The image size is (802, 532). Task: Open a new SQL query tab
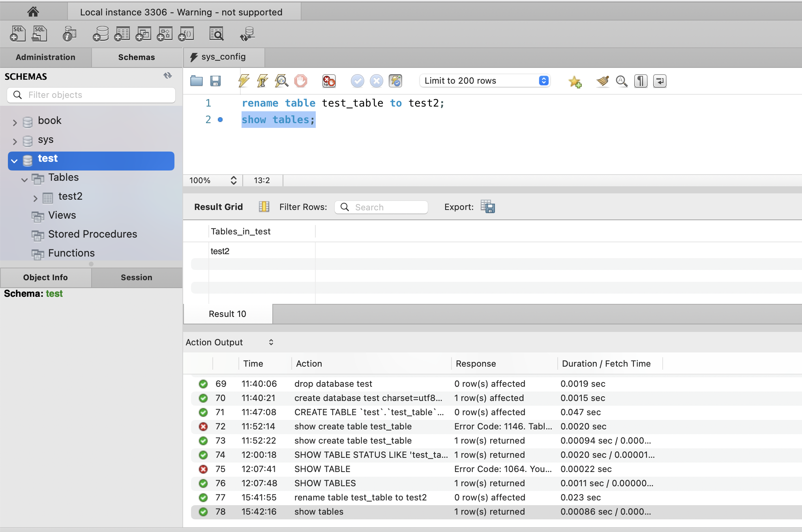coord(17,34)
